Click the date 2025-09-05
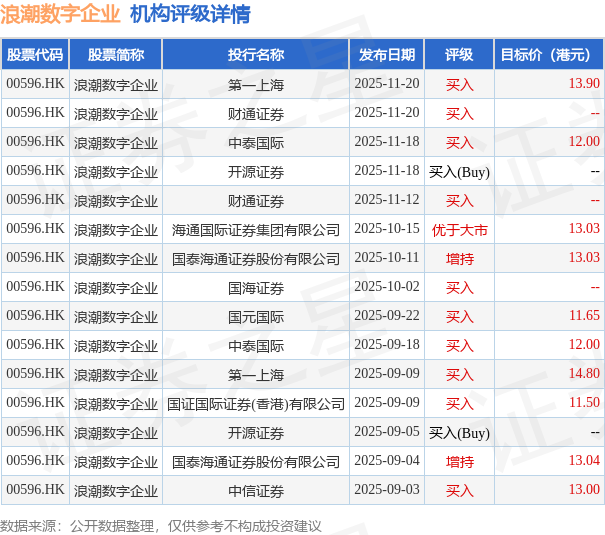The height and width of the screenshot is (535, 605). (x=387, y=431)
